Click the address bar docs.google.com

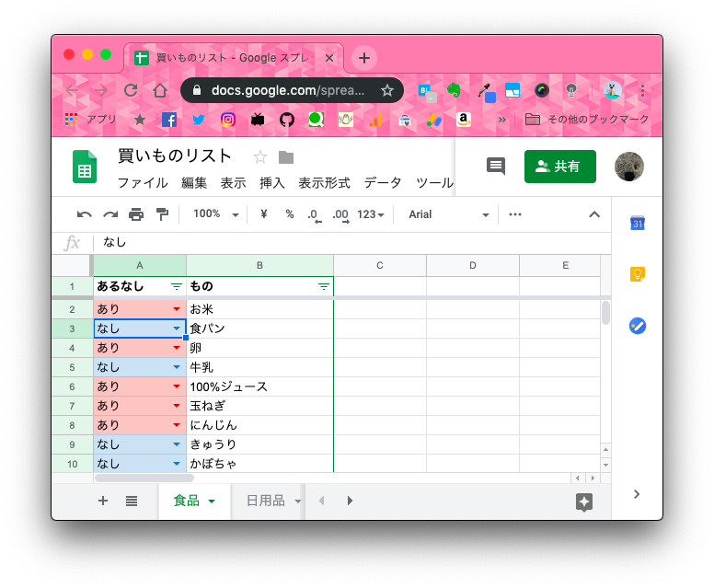tap(287, 90)
